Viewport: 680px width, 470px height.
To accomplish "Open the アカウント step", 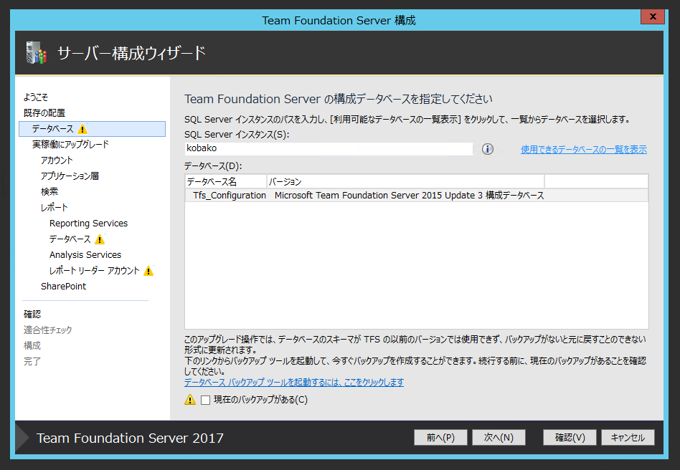I will click(57, 160).
